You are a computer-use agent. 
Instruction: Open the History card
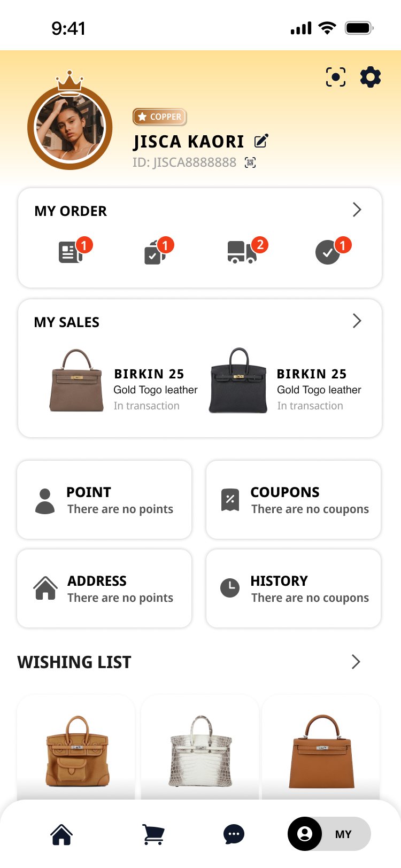tap(294, 588)
